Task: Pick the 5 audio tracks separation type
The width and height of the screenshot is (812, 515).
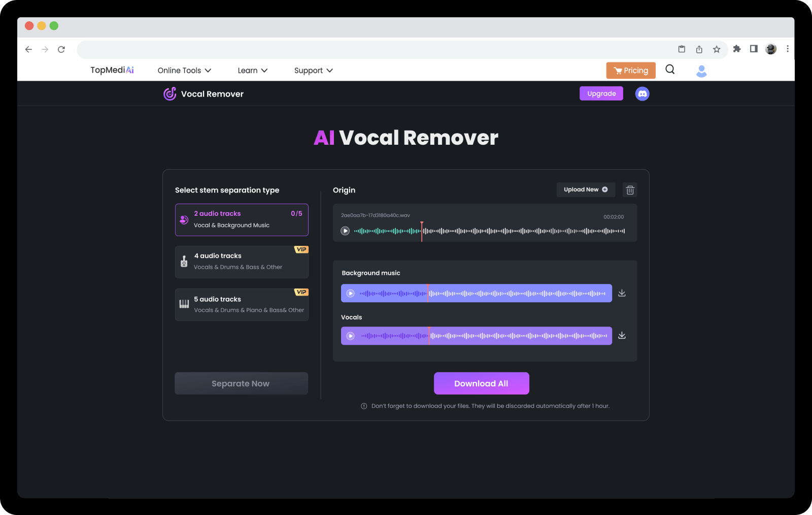Action: click(x=242, y=305)
